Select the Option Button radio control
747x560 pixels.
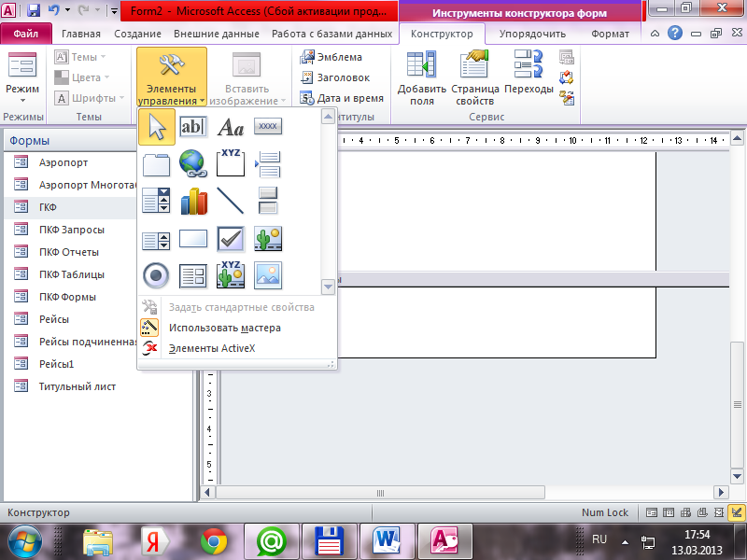click(156, 275)
